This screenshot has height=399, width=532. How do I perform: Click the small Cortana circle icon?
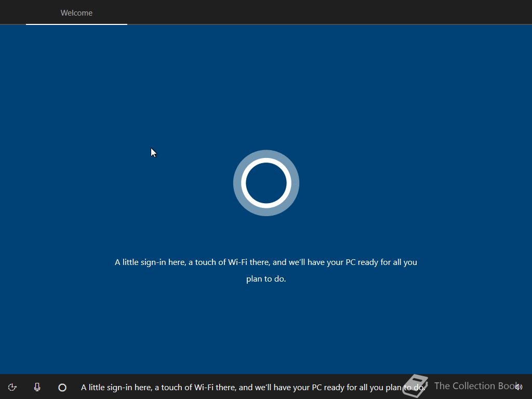(62, 388)
